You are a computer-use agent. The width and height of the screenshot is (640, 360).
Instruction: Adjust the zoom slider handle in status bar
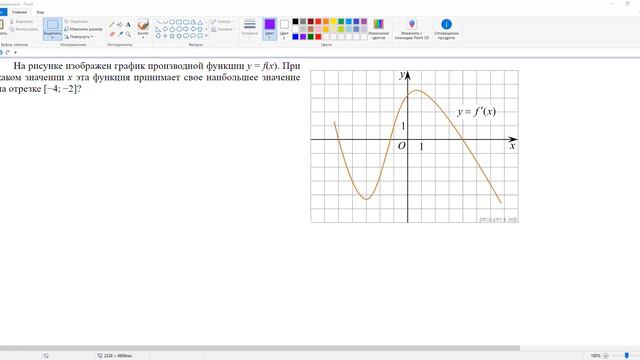point(627,356)
